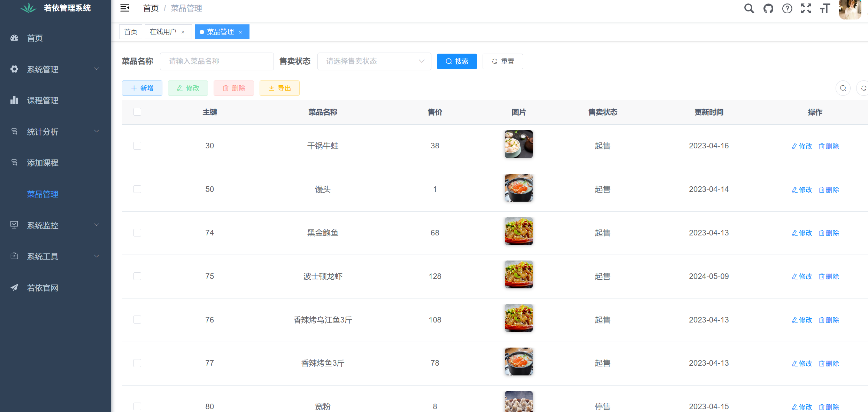
Task: Focus the 菜品名称 input field
Action: coord(217,61)
